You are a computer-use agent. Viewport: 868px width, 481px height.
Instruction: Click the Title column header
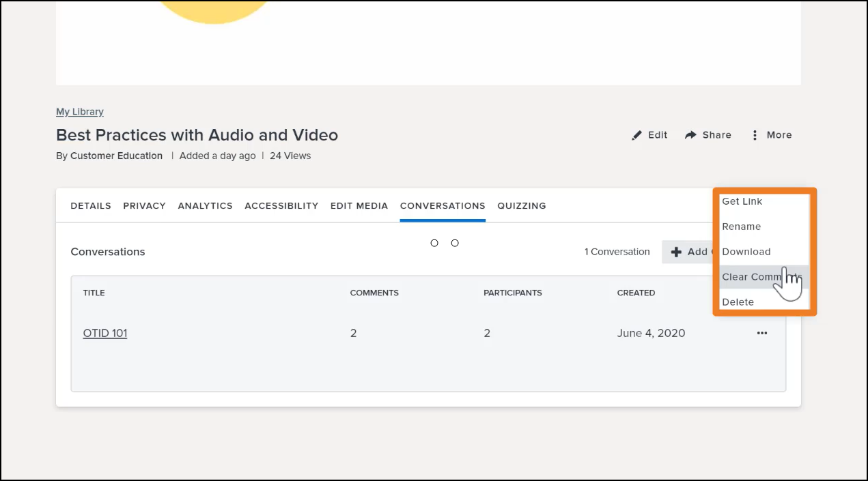[x=94, y=293]
